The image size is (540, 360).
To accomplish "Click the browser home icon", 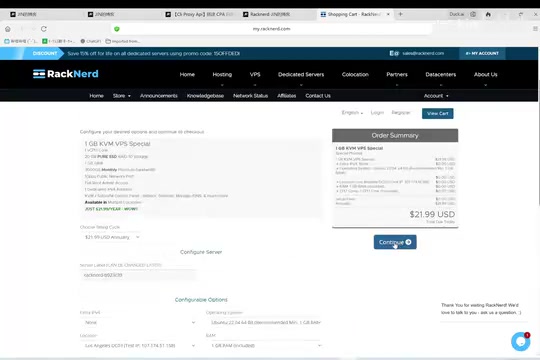I will 8,29.
